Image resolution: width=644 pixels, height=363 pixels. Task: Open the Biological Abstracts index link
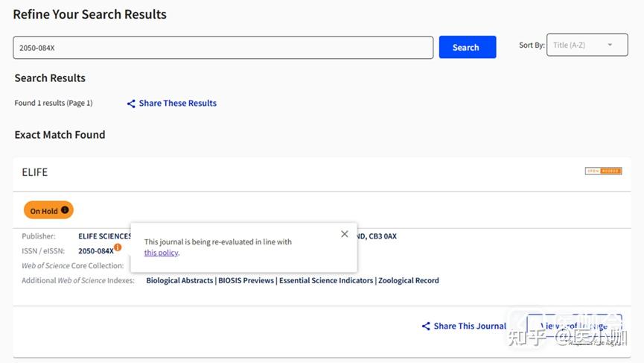click(x=179, y=281)
